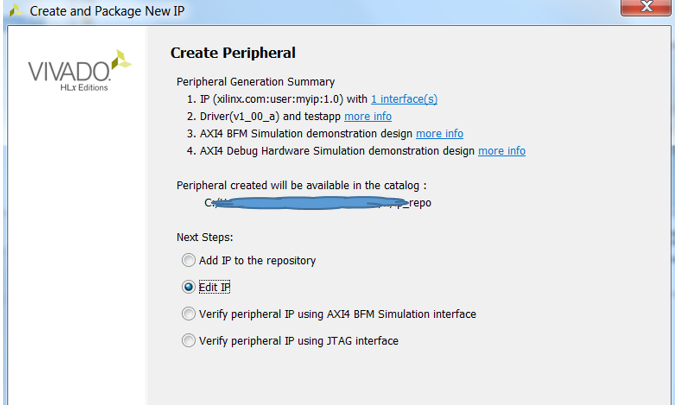Close the Create and Package New IP dialog
The height and width of the screenshot is (405, 677).
pyautogui.click(x=645, y=9)
